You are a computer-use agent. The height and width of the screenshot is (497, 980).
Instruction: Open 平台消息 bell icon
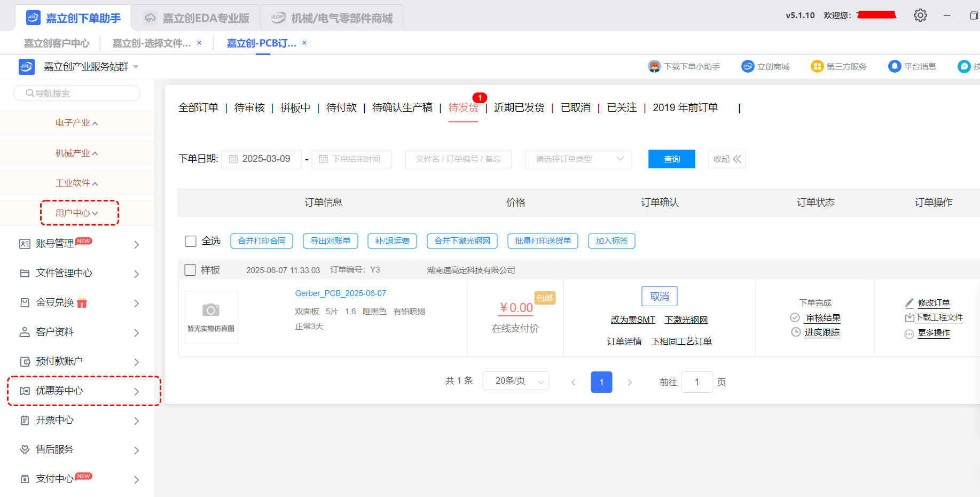click(895, 66)
